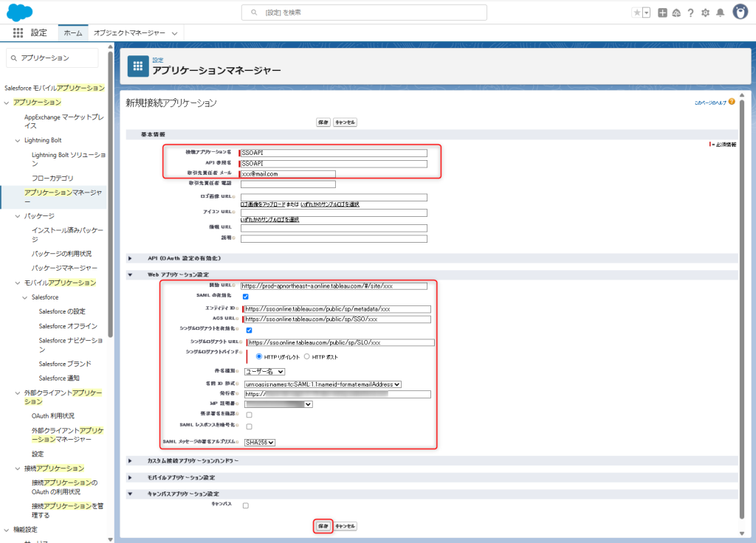This screenshot has height=543, width=756.
Task: Click the エンティティ ID input field
Action: point(337,309)
